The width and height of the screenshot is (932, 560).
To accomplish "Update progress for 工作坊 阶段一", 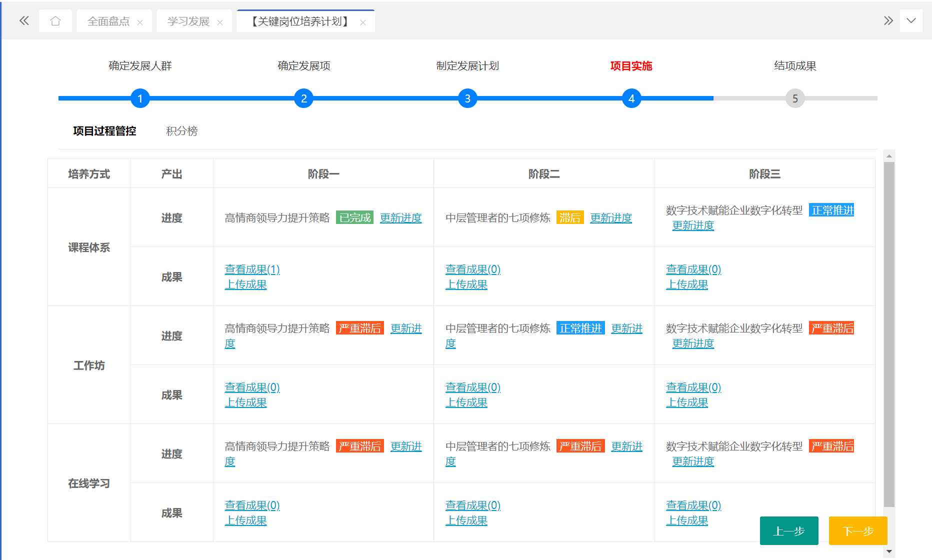I will pyautogui.click(x=406, y=328).
